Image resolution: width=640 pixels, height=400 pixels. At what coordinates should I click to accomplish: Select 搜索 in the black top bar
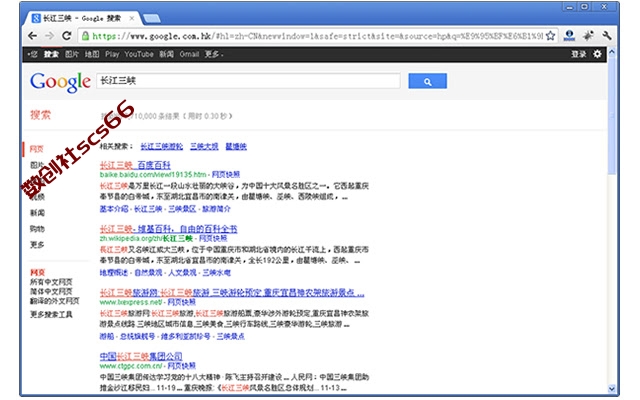click(51, 54)
